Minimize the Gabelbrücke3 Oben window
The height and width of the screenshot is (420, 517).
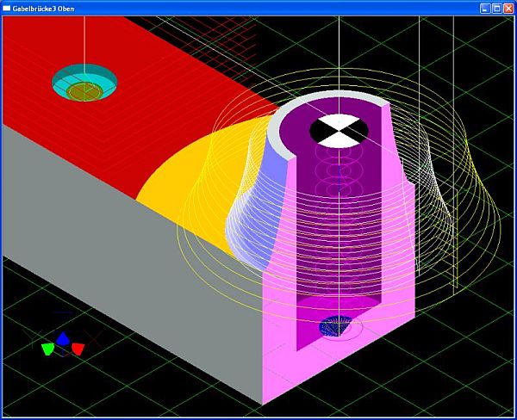click(x=484, y=7)
